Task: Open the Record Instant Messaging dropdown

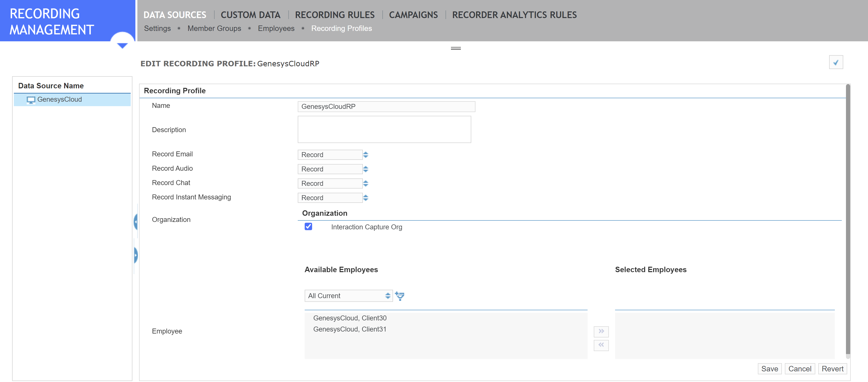Action: click(330, 197)
